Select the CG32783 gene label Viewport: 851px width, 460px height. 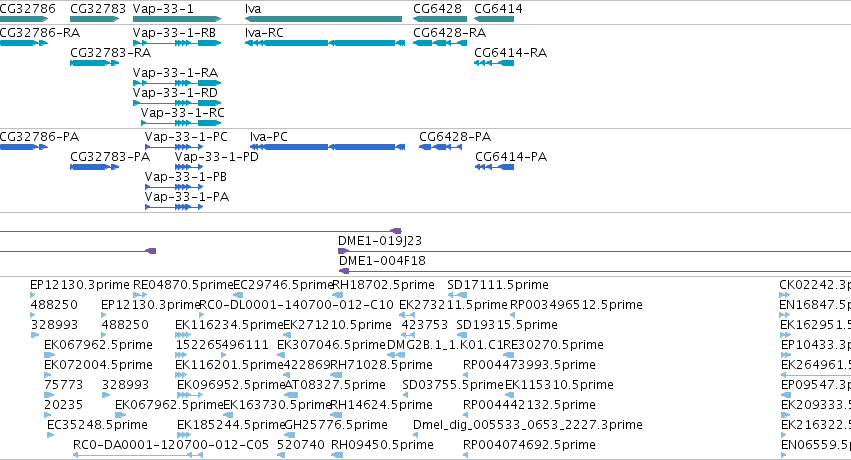tap(98, 9)
